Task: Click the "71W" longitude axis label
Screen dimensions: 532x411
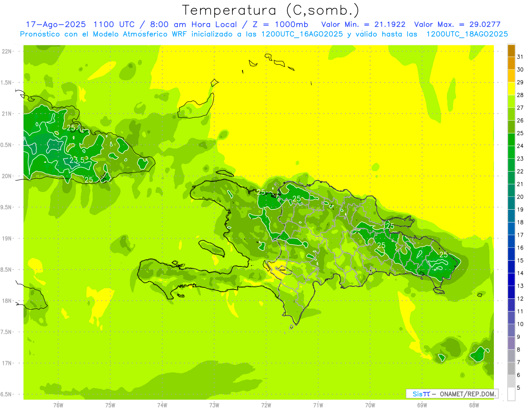Action: pos(318,405)
